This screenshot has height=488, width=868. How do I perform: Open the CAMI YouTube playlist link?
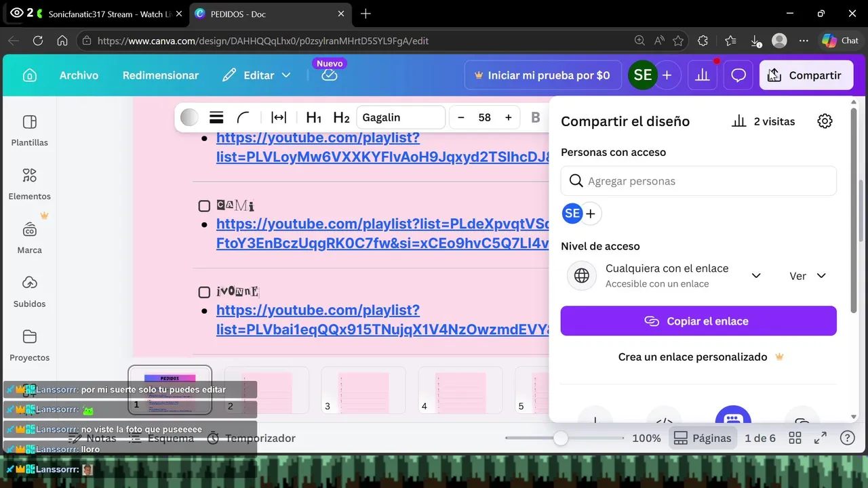pyautogui.click(x=382, y=234)
